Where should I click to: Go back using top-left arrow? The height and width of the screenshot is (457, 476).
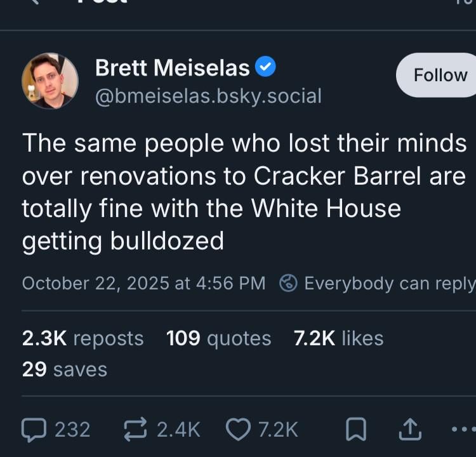click(35, 3)
